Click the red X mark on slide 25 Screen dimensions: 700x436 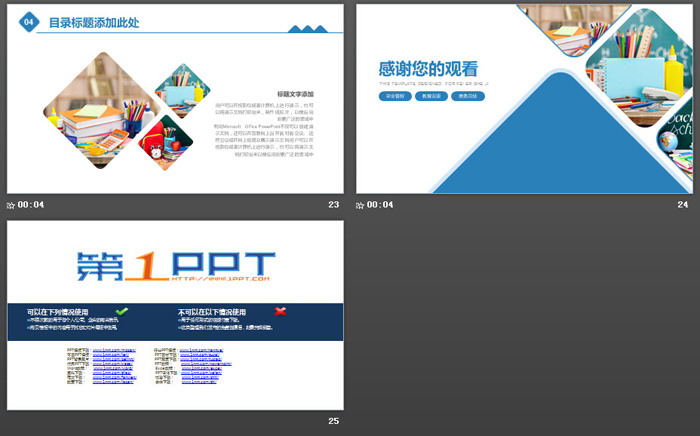coord(280,311)
